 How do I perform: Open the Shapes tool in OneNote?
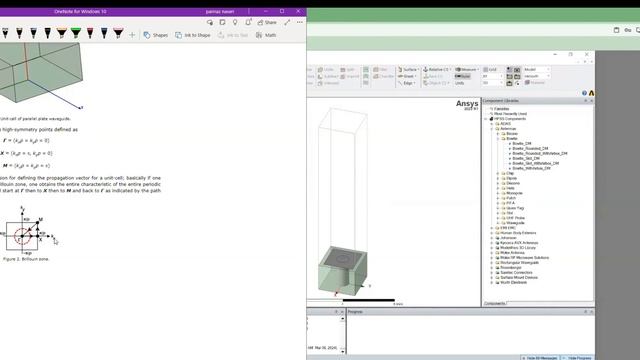click(x=156, y=35)
